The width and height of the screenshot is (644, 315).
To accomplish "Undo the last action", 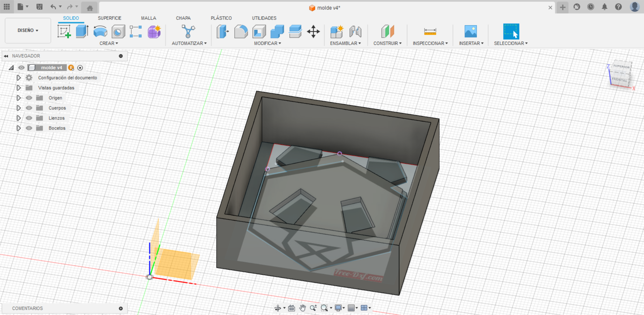I will click(x=53, y=7).
